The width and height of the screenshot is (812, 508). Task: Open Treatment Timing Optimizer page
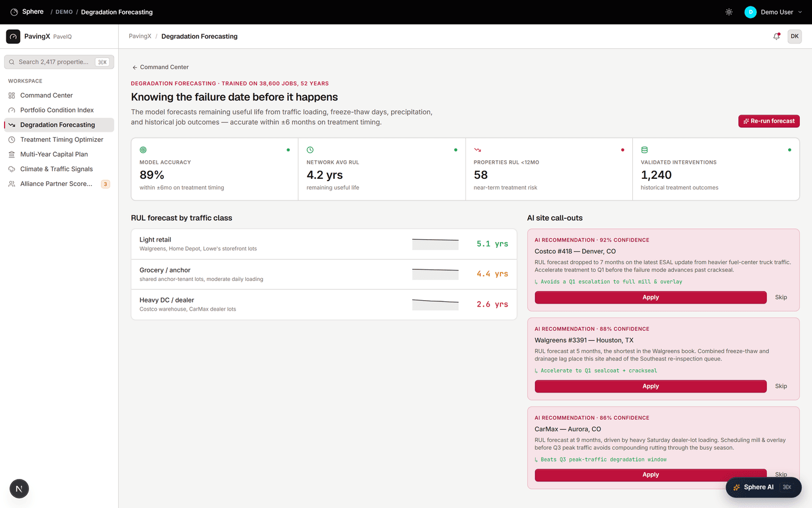pos(59,139)
